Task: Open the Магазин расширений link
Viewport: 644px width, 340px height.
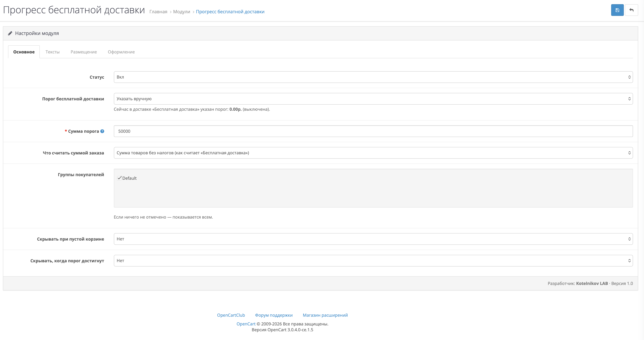Action: point(325,315)
